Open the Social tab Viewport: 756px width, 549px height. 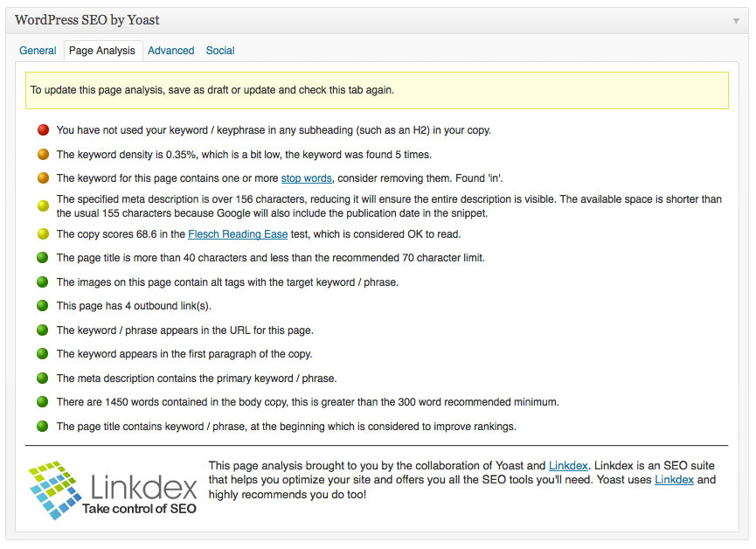tap(220, 51)
